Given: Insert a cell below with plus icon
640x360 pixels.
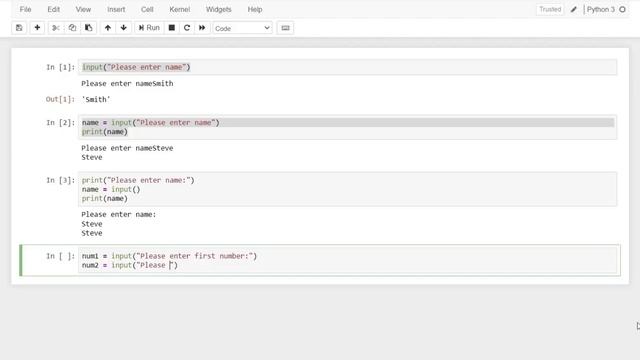Looking at the screenshot, I should 37,28.
